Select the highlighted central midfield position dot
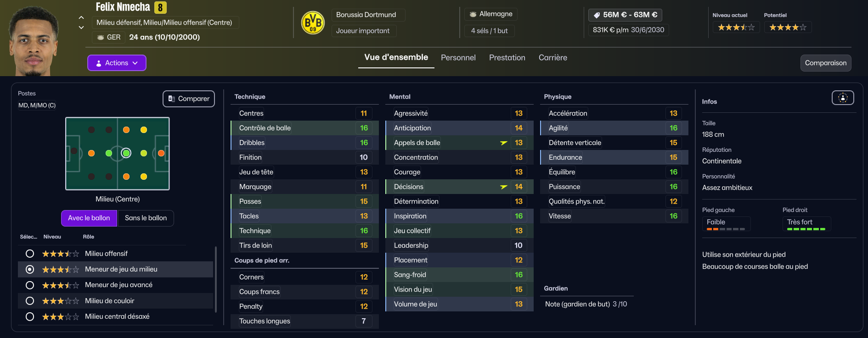Viewport: 868px width, 338px height. click(126, 153)
